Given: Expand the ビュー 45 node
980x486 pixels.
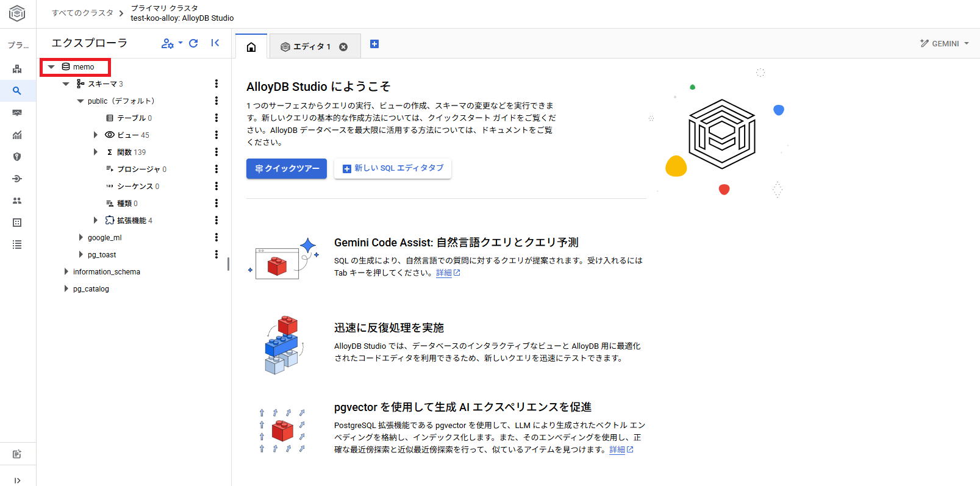Looking at the screenshot, I should tap(95, 135).
